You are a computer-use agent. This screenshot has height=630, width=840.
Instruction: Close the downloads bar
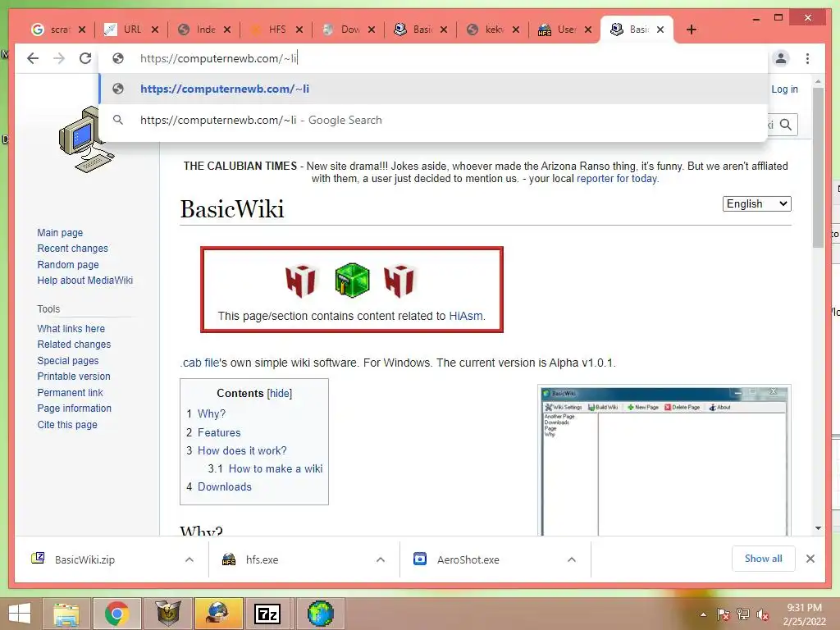[x=810, y=559]
